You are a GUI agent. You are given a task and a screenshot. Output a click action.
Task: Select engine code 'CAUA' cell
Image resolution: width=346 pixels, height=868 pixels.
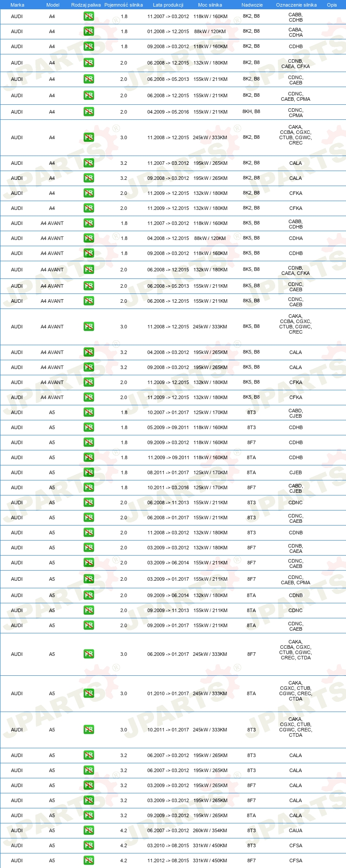(296, 830)
